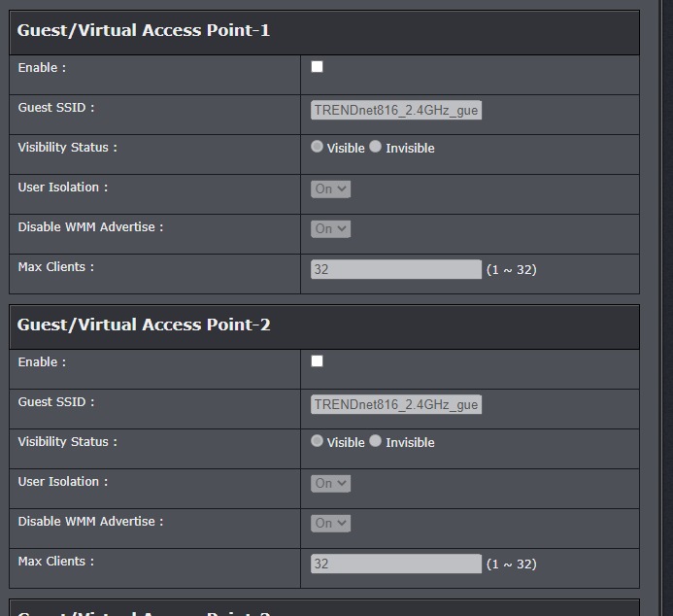Select Invisible radio button in Access Point-1
Viewport: 673px width, 616px height.
tap(376, 147)
